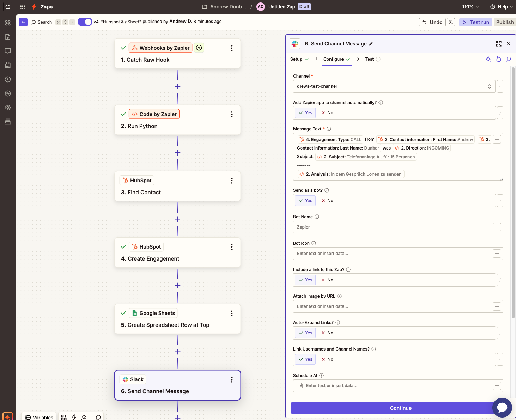Switch to the Setup tab
The width and height of the screenshot is (516, 420).
click(x=299, y=59)
